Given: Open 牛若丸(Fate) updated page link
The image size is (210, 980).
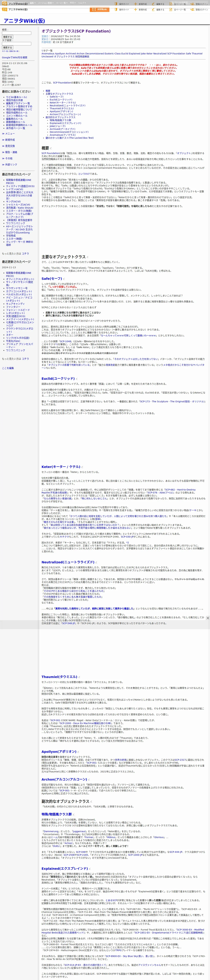Looking at the screenshot, I should click(13, 341).
